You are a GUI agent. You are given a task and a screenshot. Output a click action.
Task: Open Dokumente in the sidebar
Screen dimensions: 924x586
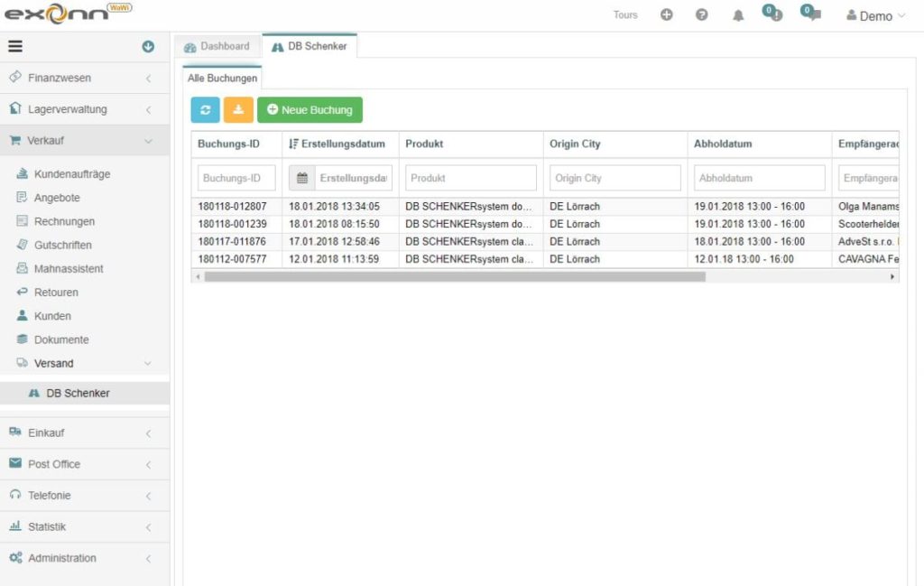click(x=61, y=339)
